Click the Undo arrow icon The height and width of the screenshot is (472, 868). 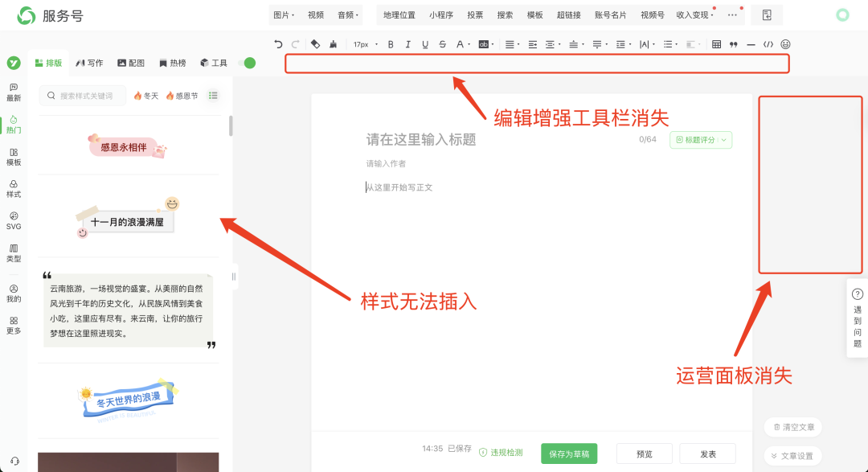278,44
